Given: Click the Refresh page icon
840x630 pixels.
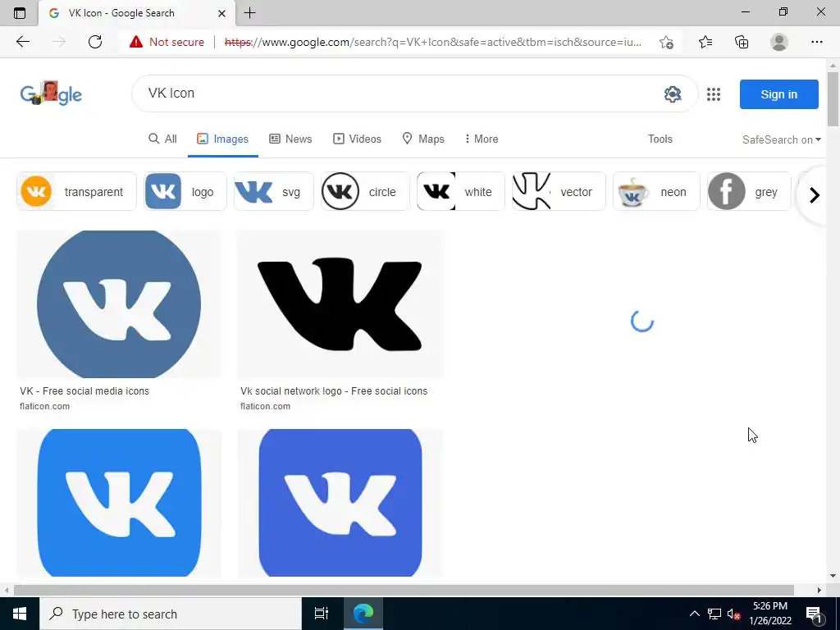Looking at the screenshot, I should (x=95, y=42).
